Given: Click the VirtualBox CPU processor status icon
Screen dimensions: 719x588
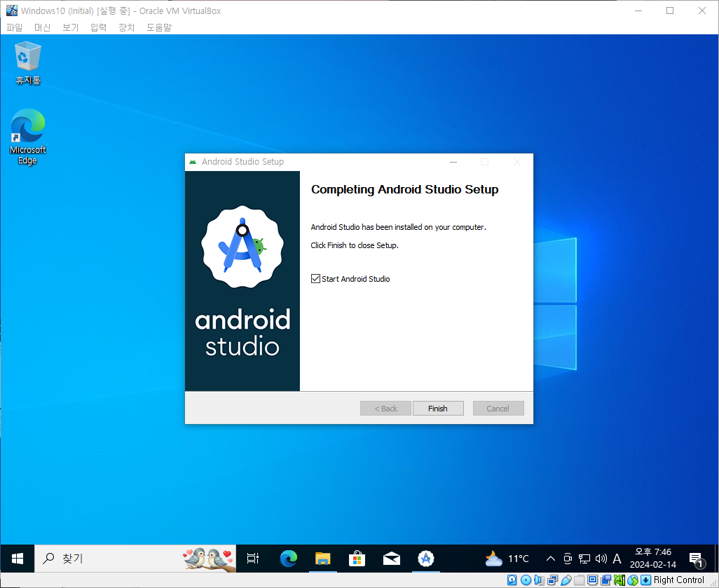Looking at the screenshot, I should [619, 580].
